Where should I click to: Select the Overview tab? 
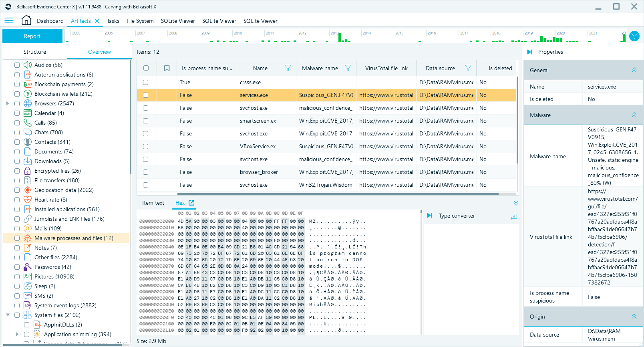(99, 52)
